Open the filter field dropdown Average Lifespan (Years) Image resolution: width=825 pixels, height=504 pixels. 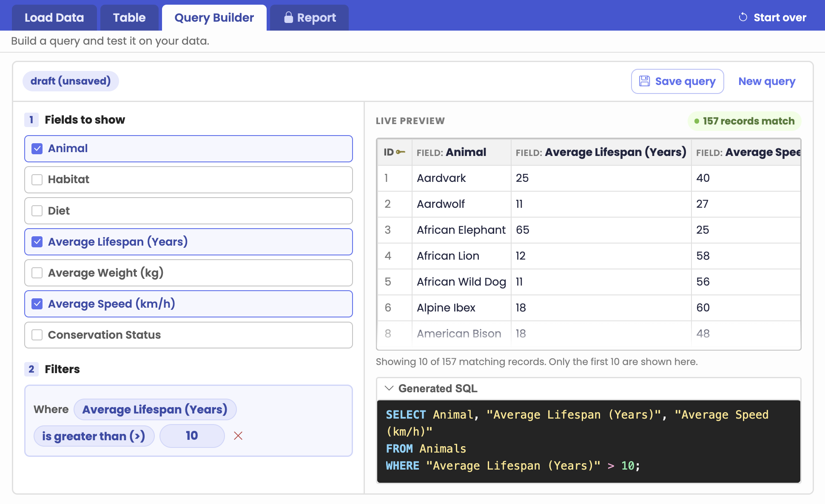tap(155, 409)
